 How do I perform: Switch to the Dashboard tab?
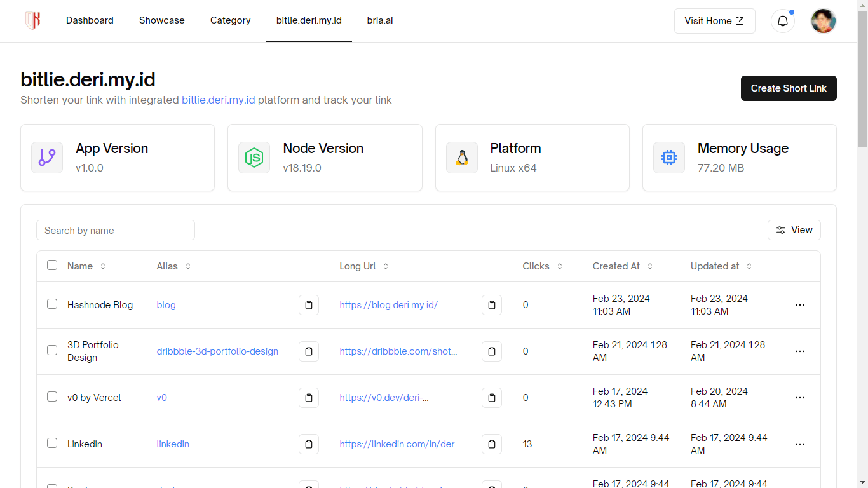[90, 20]
